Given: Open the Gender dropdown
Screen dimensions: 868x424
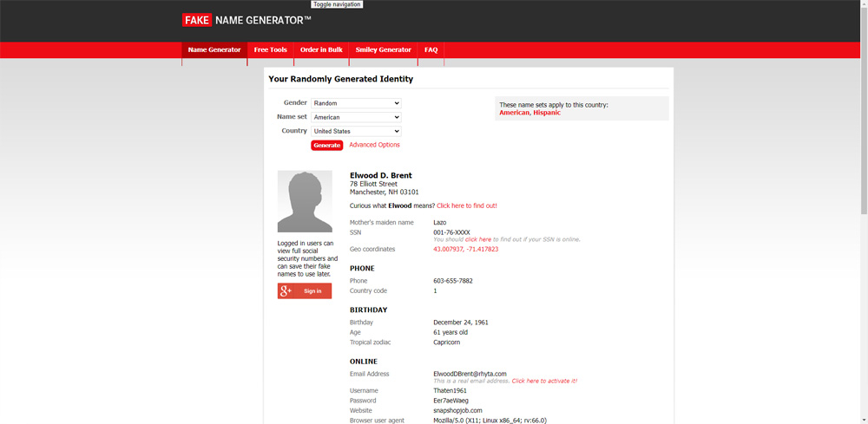Looking at the screenshot, I should tap(356, 103).
